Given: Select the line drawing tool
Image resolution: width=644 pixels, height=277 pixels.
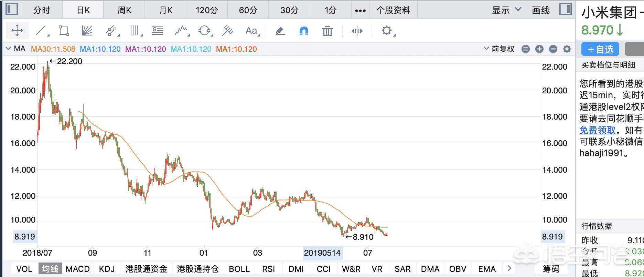Looking at the screenshot, I should [41, 31].
